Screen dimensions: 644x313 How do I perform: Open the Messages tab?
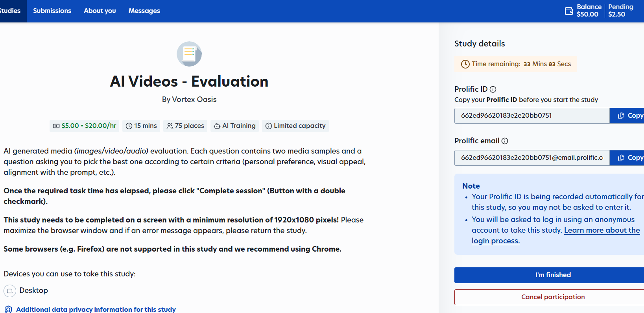(144, 11)
